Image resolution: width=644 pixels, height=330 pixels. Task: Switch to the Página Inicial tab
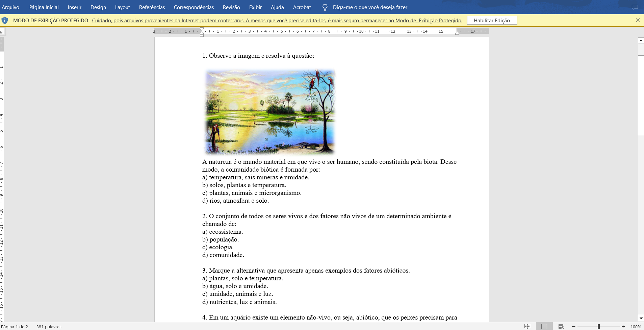(44, 7)
